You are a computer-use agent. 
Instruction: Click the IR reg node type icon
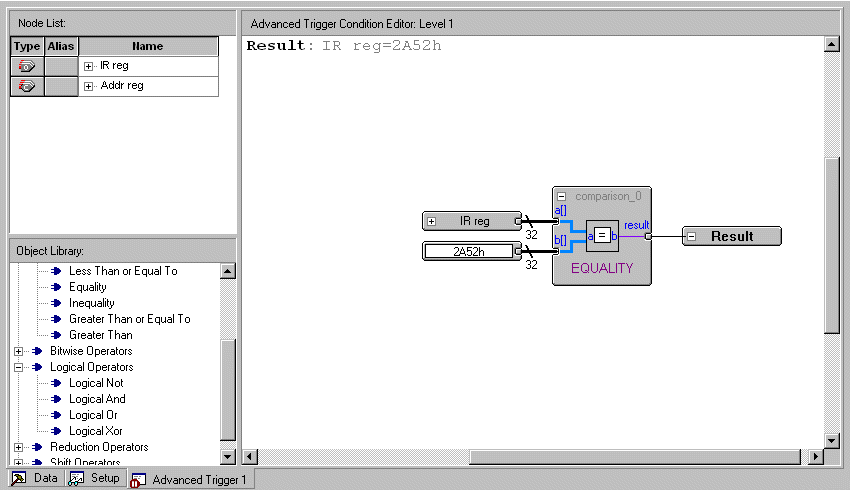click(27, 66)
